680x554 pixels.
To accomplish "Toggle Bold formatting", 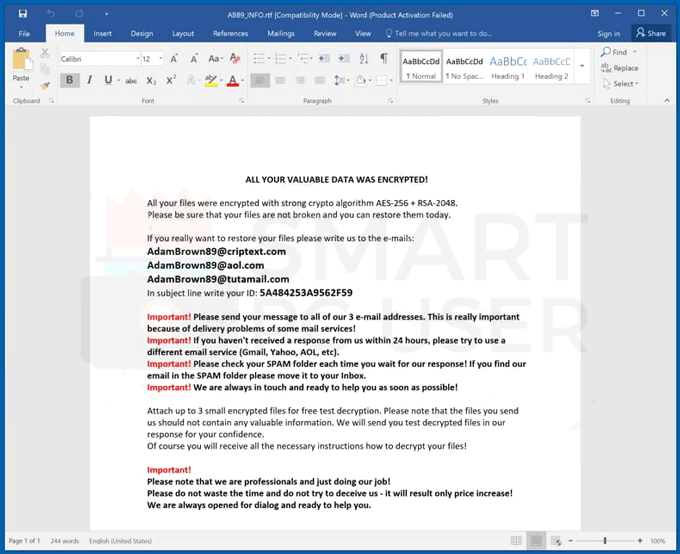I will 69,80.
